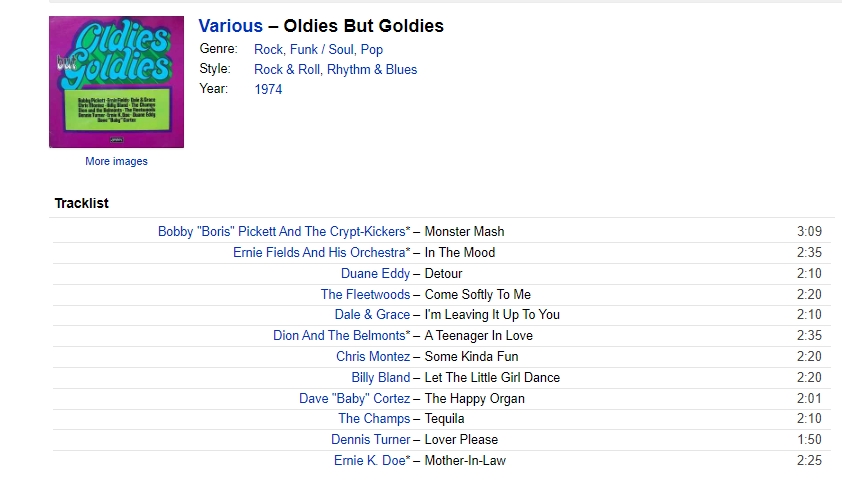Click the More images link
Viewport: 842px width, 485px height.
tap(116, 161)
